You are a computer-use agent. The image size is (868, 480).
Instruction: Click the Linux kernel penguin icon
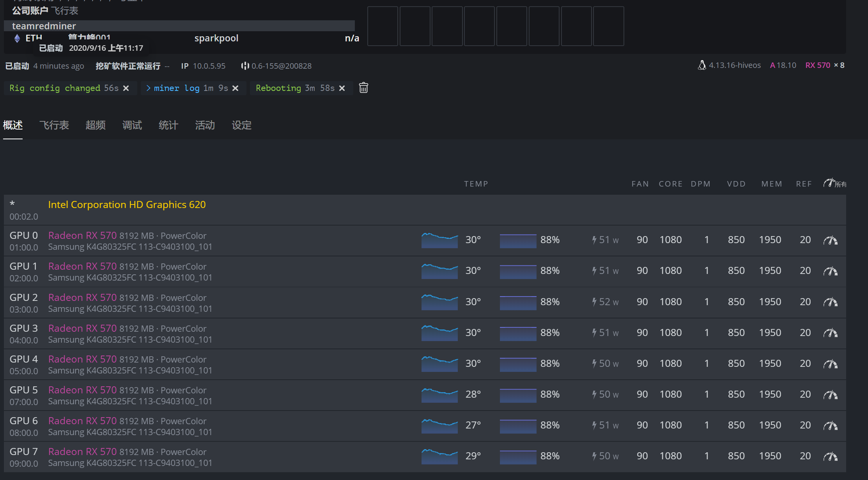pos(701,65)
